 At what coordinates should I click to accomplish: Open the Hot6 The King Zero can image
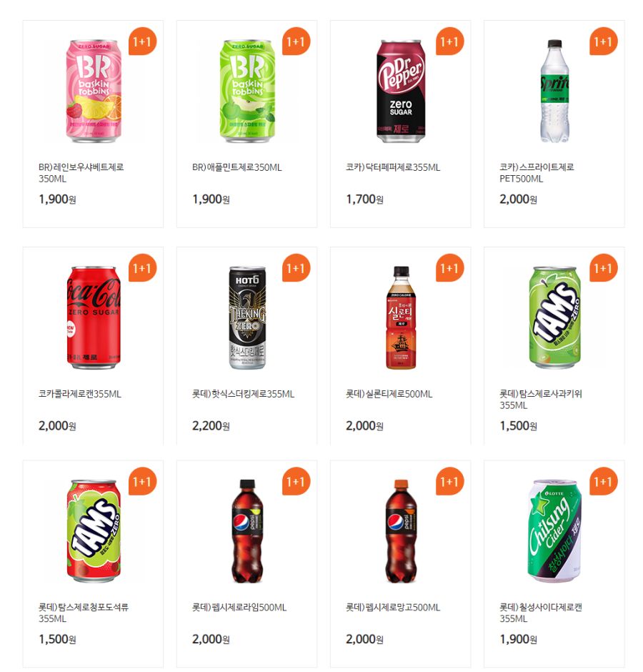tap(247, 317)
